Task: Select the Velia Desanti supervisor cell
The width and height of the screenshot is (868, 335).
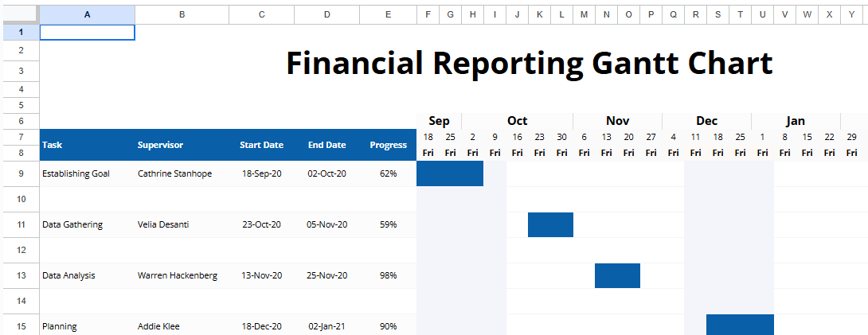Action: 182,224
